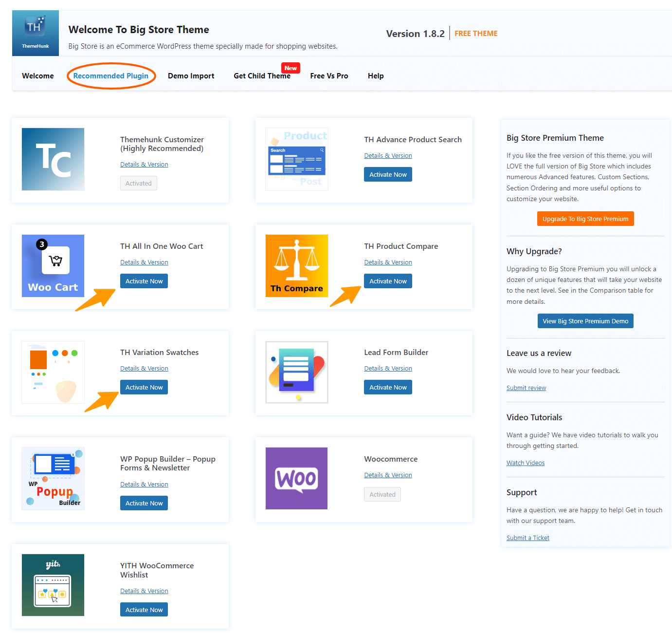This screenshot has width=672, height=634.
Task: Open Details & Version for TH Advance Product Search
Action: pyautogui.click(x=388, y=156)
